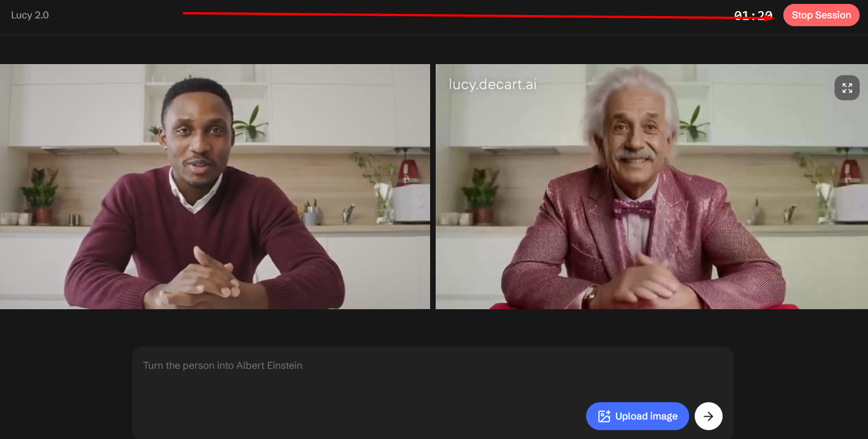
Task: Click the image icon inside Upload image
Action: point(604,416)
